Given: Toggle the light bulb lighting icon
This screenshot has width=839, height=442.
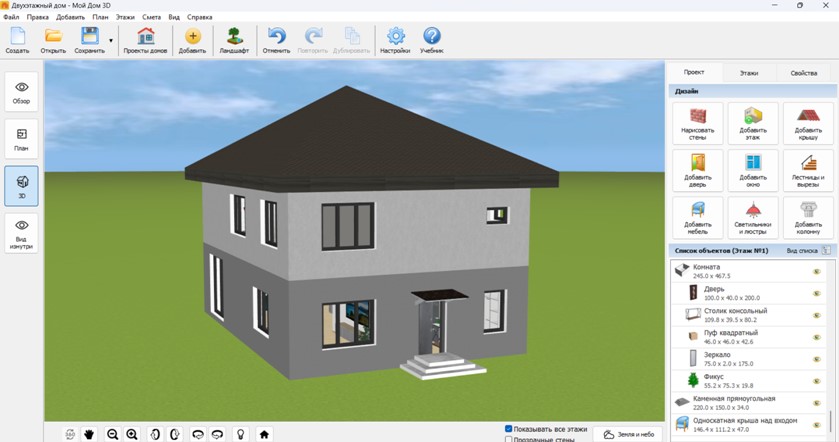Looking at the screenshot, I should point(241,434).
